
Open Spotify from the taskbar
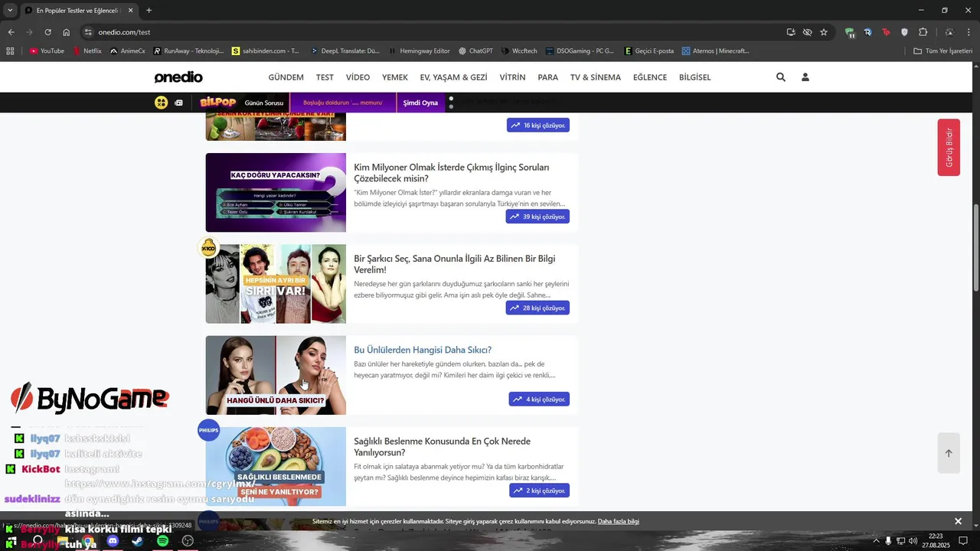tap(162, 541)
